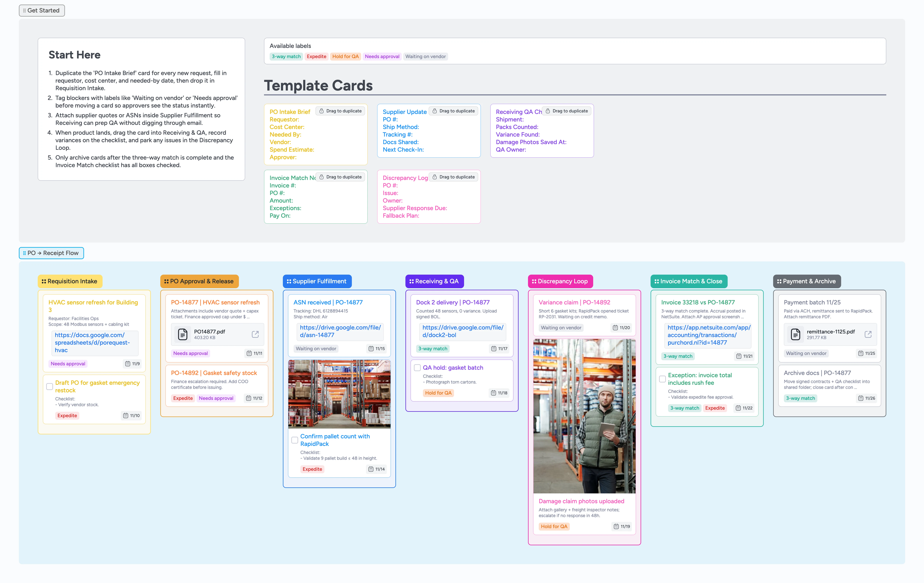Click the lock icon on PO Intake Brief template
Screen dimensions: 924x583
(x=321, y=111)
